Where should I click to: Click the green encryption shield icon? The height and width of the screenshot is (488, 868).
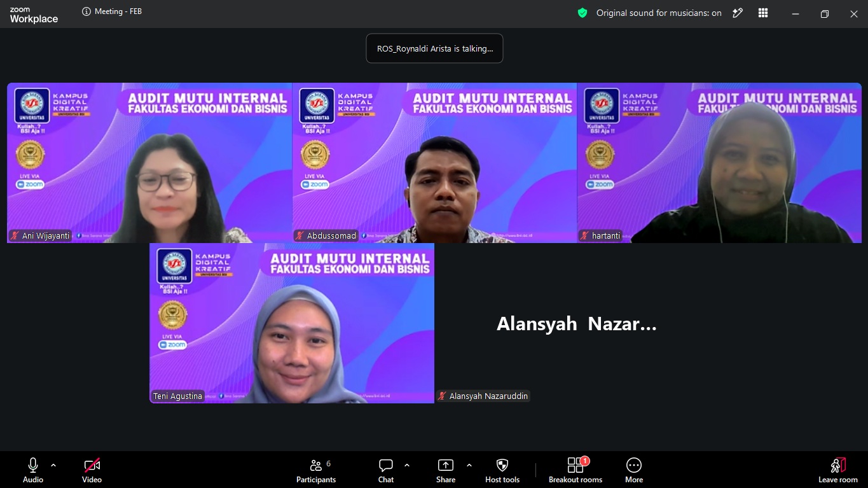pos(582,13)
